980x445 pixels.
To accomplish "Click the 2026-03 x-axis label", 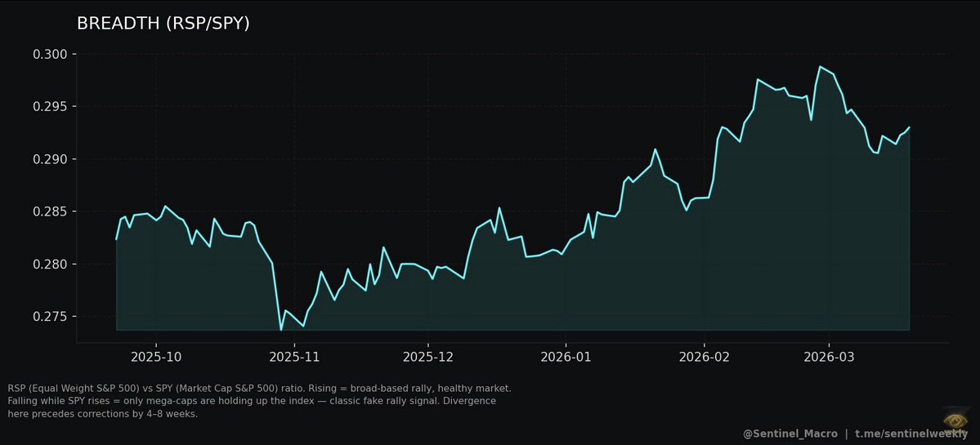I will (x=830, y=357).
